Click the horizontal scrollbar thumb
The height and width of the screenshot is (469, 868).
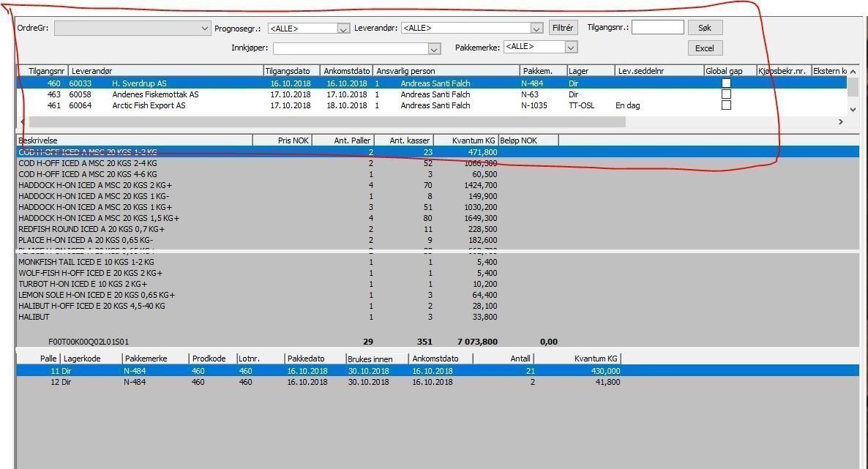pyautogui.click(x=326, y=121)
